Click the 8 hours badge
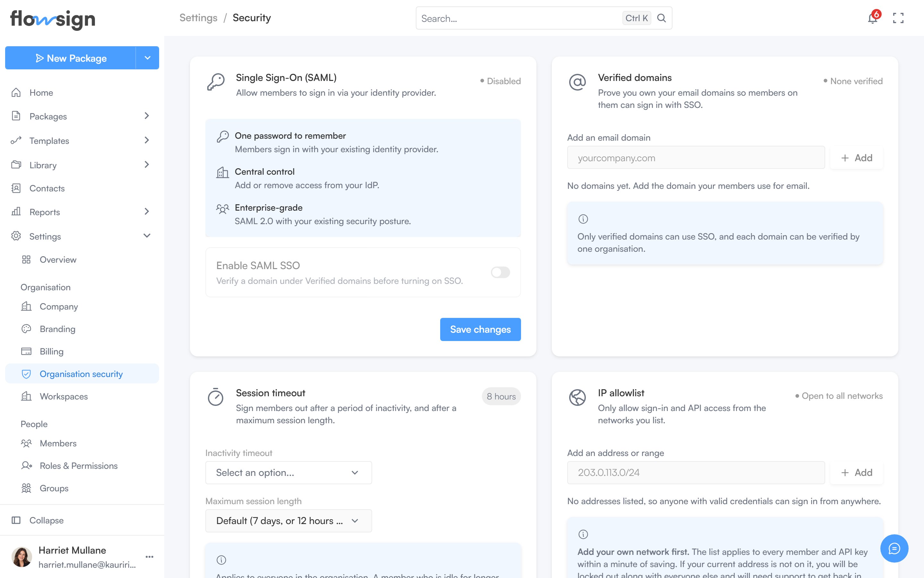This screenshot has width=924, height=578. (x=501, y=397)
